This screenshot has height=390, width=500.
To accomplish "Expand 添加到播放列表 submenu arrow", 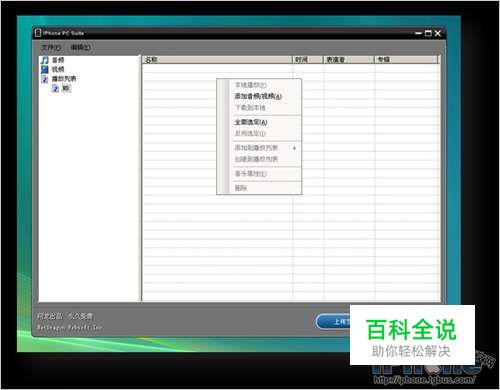I will click(x=294, y=148).
